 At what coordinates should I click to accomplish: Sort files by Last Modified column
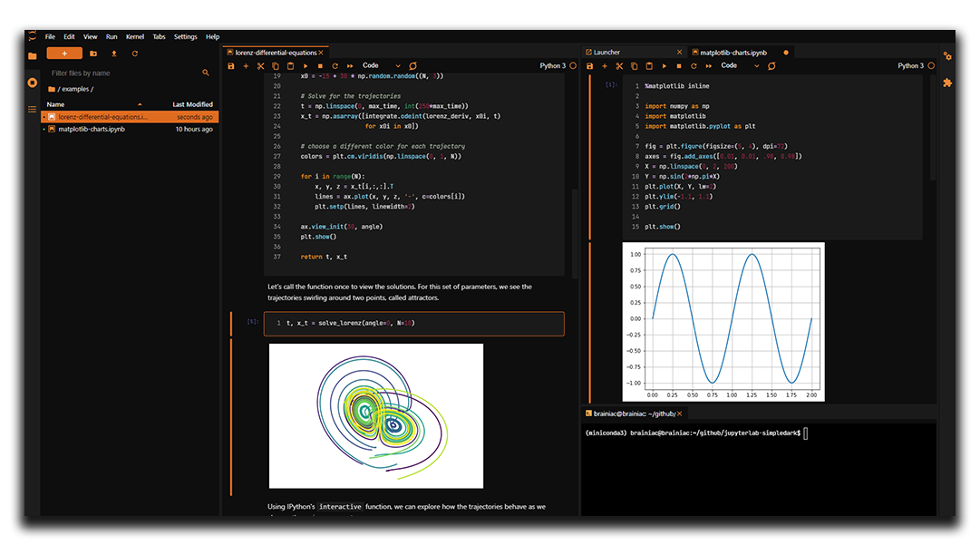click(192, 104)
